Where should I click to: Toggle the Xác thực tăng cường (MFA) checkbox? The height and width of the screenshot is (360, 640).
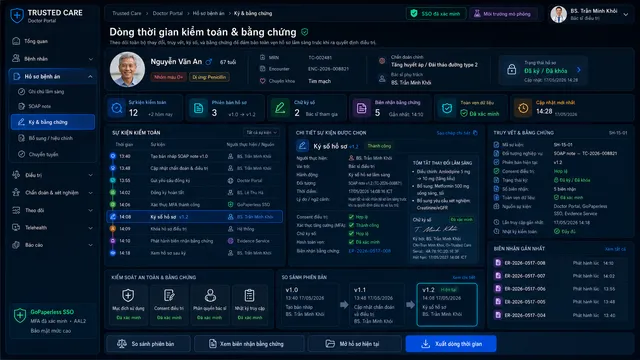(351, 225)
